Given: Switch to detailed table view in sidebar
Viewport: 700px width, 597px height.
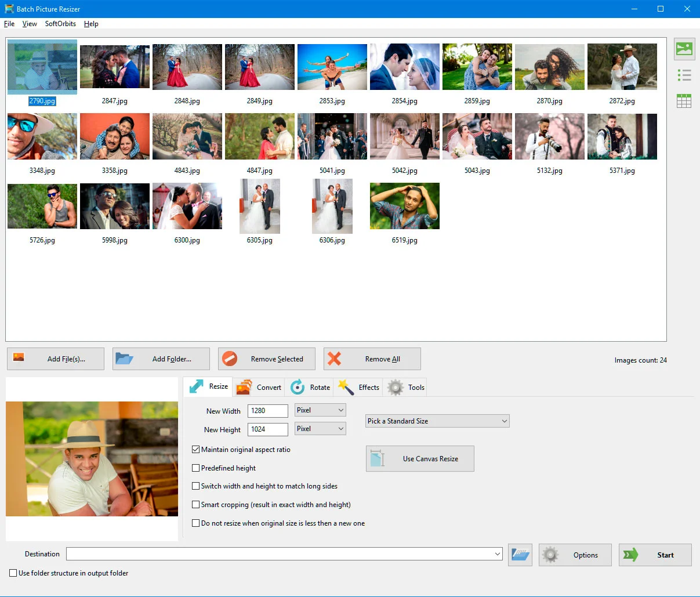Looking at the screenshot, I should (x=684, y=100).
